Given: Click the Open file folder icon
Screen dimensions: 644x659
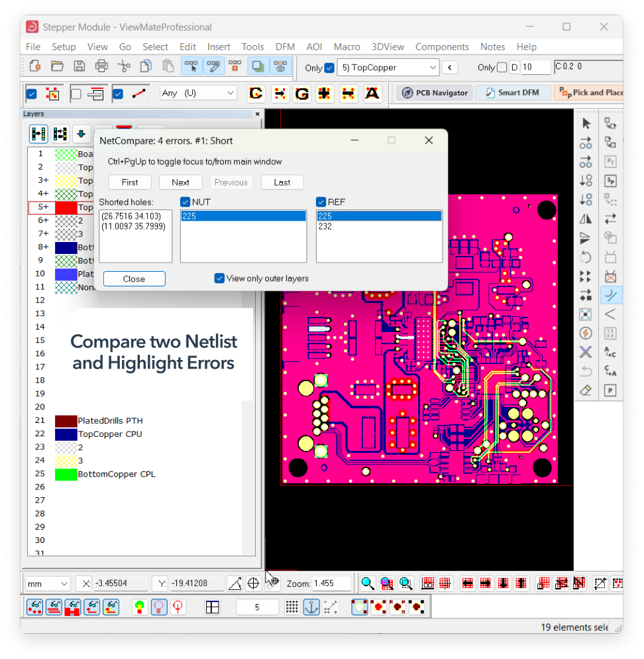Looking at the screenshot, I should [57, 66].
